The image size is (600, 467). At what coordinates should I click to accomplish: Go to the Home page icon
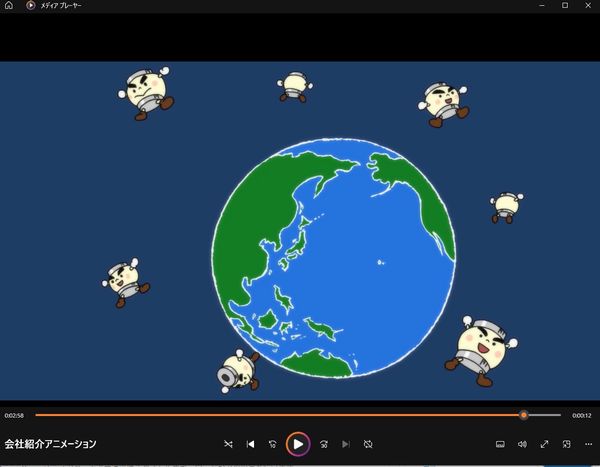point(10,5)
